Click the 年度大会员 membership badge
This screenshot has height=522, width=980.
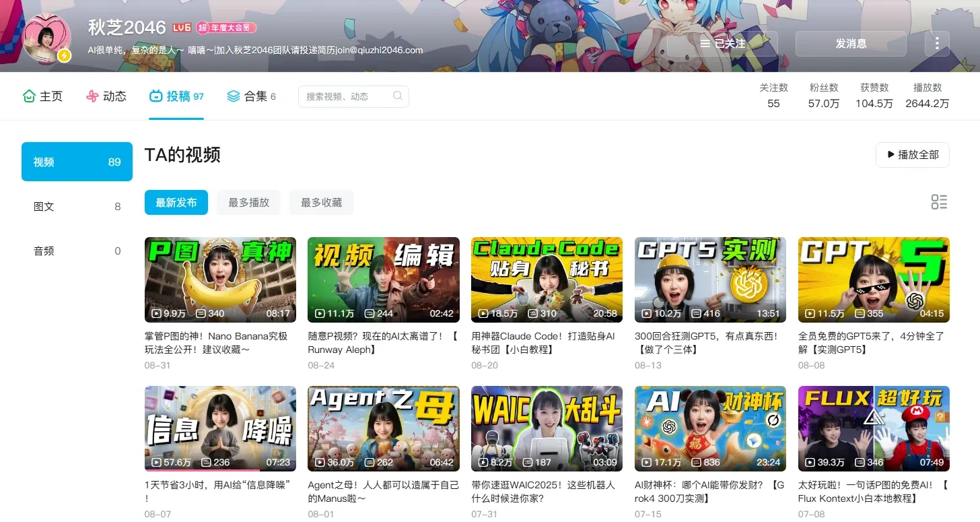[226, 28]
